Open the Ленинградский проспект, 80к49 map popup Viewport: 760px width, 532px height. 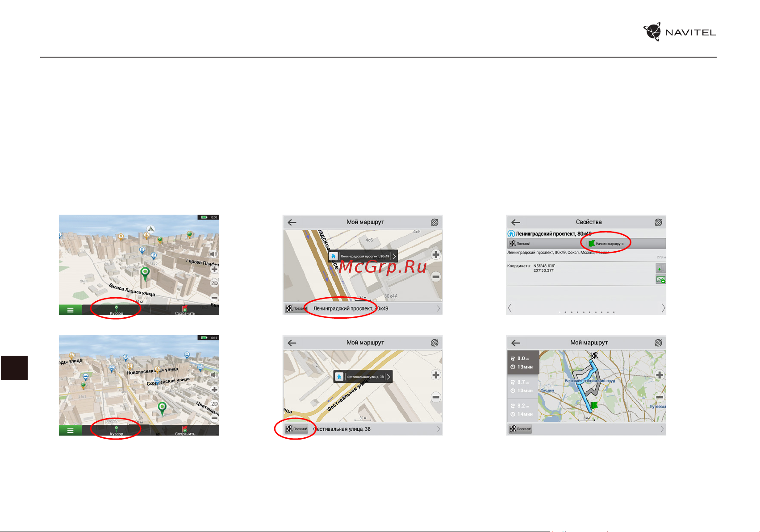(x=363, y=256)
